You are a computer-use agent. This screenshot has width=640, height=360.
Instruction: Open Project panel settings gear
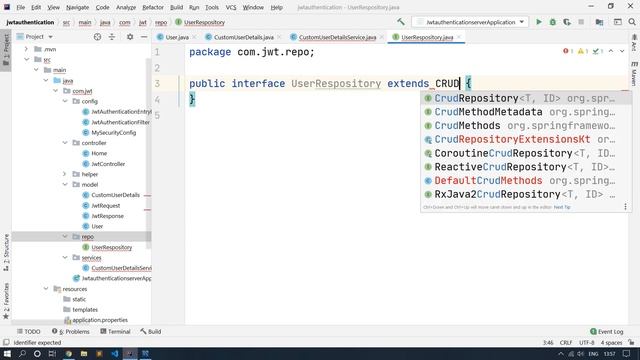130,37
